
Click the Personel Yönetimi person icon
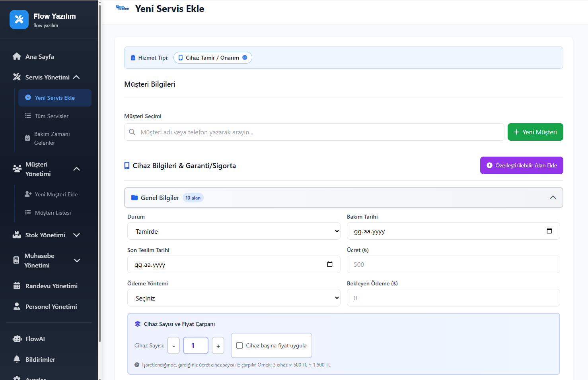pos(17,306)
